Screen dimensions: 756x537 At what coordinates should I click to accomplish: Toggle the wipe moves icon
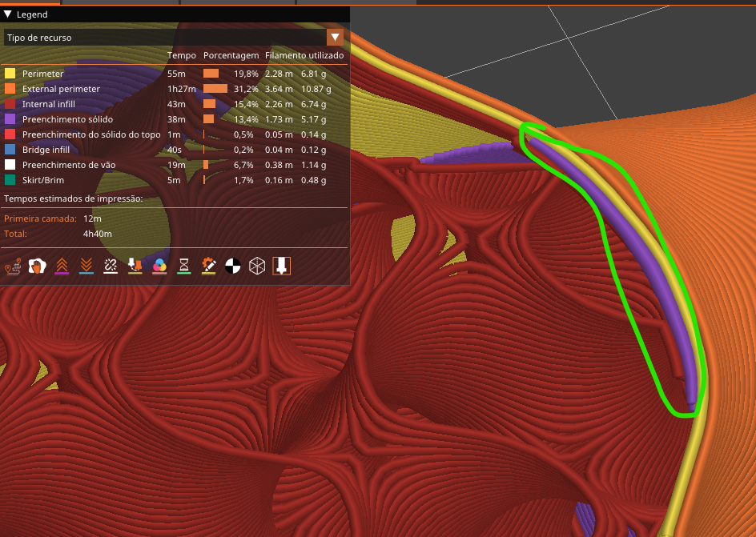tap(38, 265)
